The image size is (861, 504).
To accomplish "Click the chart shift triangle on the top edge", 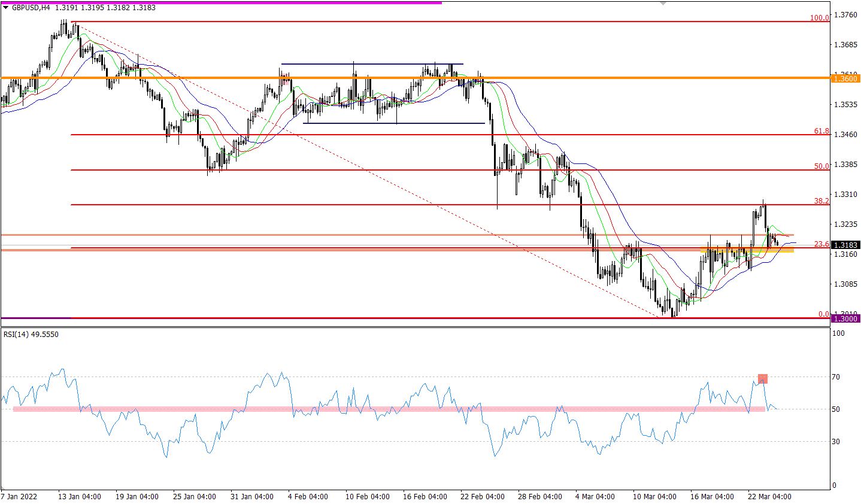I will (x=663, y=4).
